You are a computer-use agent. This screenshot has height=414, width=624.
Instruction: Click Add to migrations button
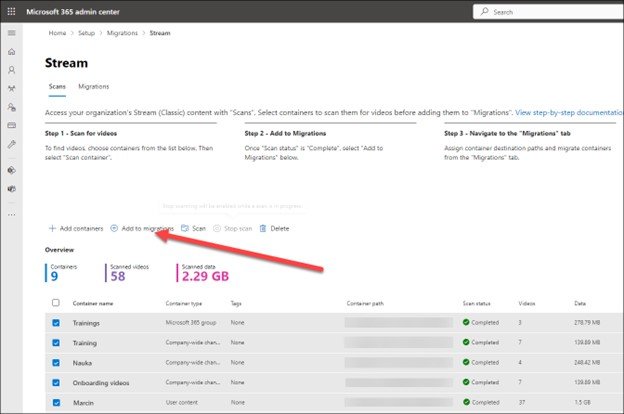pyautogui.click(x=141, y=228)
